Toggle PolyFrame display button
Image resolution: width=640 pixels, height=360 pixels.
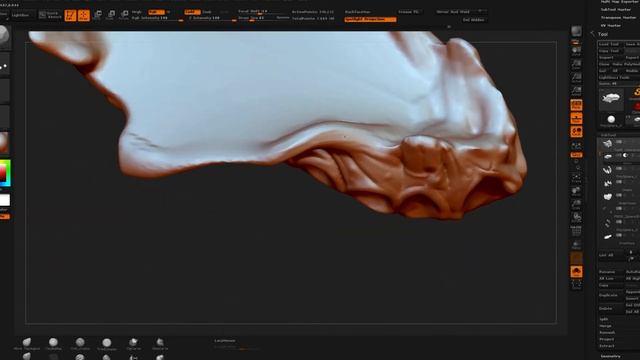[x=576, y=231]
